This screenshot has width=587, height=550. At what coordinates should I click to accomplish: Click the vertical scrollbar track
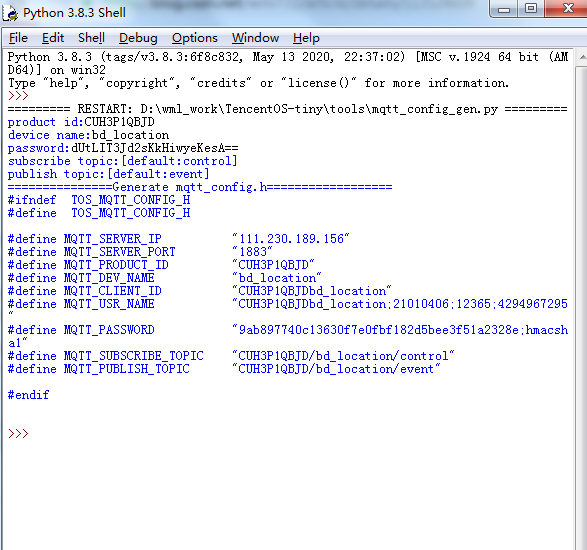(582, 307)
